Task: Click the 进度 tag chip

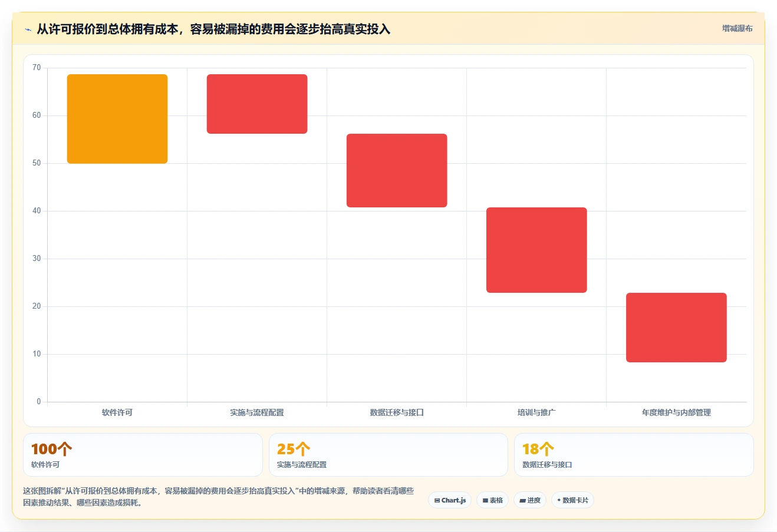Action: 530,500
